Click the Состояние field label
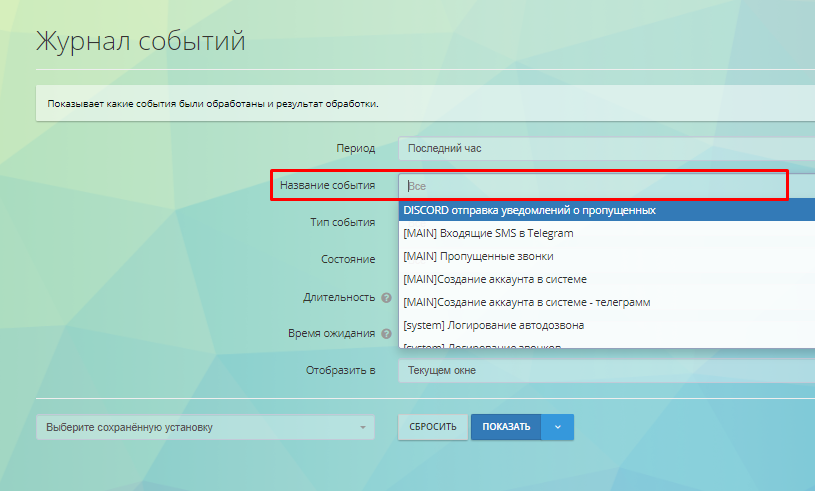 pos(346,260)
